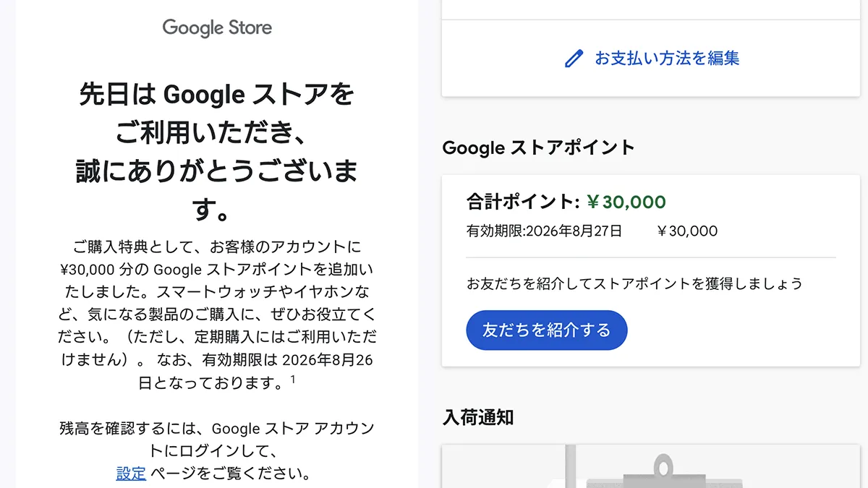Viewport: 868px width, 488px height.
Task: Select the green ¥30,000 total points amount
Action: (x=626, y=202)
